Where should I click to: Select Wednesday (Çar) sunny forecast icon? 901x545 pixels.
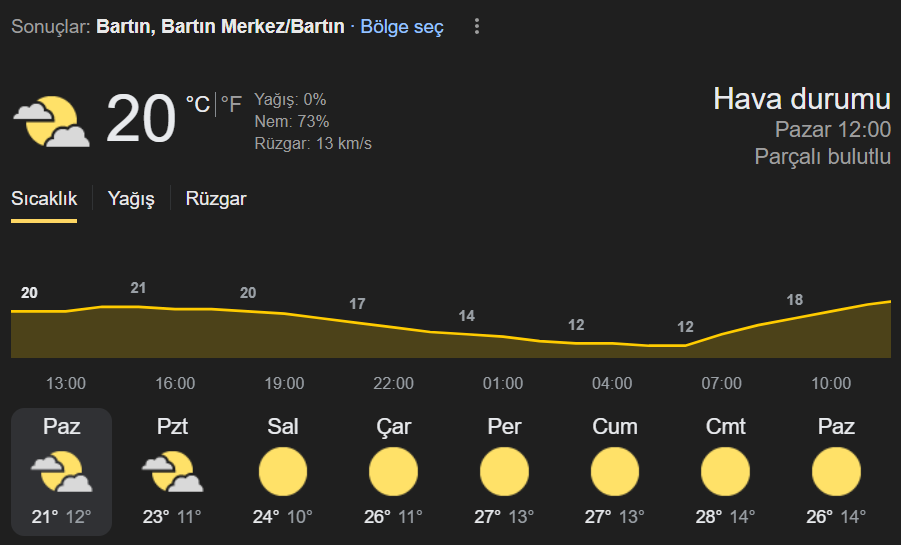394,472
